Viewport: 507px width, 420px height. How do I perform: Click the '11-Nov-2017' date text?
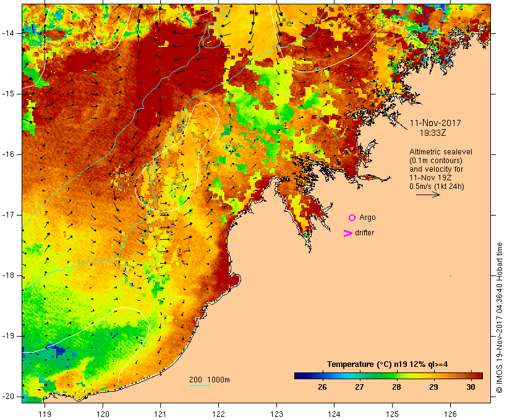435,123
